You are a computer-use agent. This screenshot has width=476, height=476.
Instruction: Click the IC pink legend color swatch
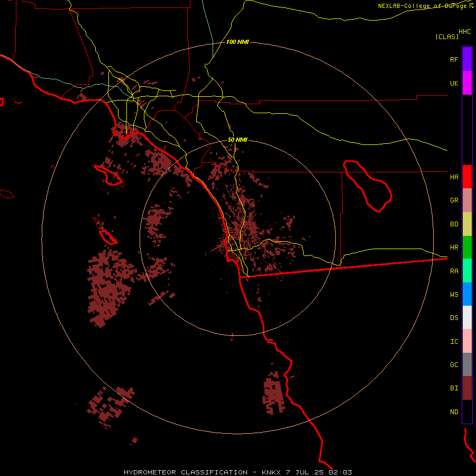467,341
